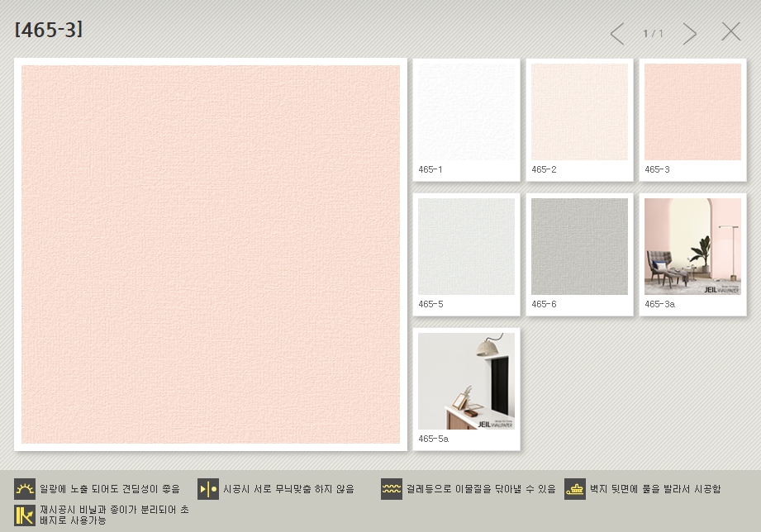Click the 465-3a caption label
Image resolution: width=761 pixels, height=532 pixels.
point(659,305)
